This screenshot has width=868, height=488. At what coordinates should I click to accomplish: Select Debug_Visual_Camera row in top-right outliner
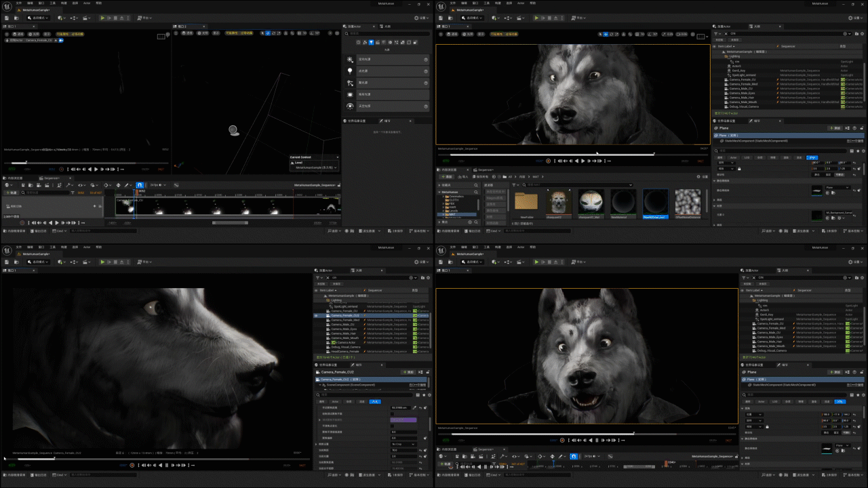pyautogui.click(x=787, y=106)
